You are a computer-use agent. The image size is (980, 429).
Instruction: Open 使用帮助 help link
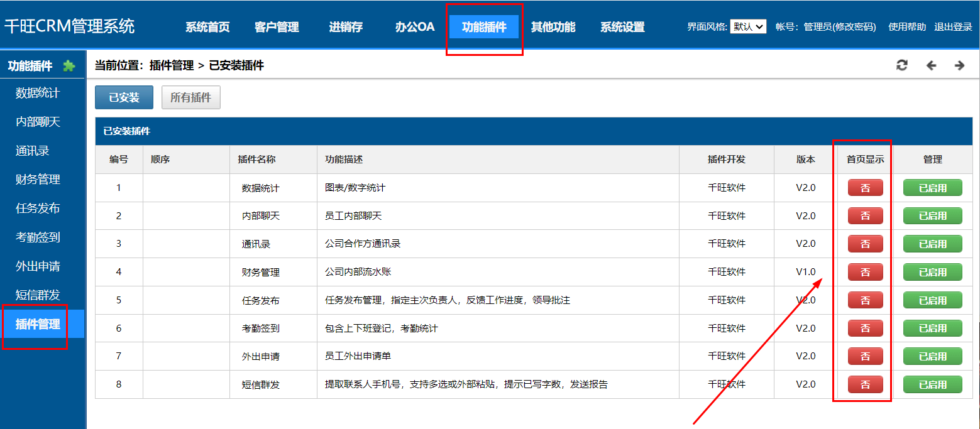(907, 27)
